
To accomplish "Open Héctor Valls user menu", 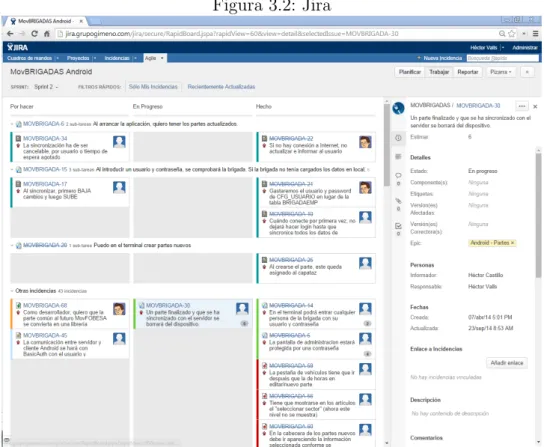I will (x=487, y=48).
